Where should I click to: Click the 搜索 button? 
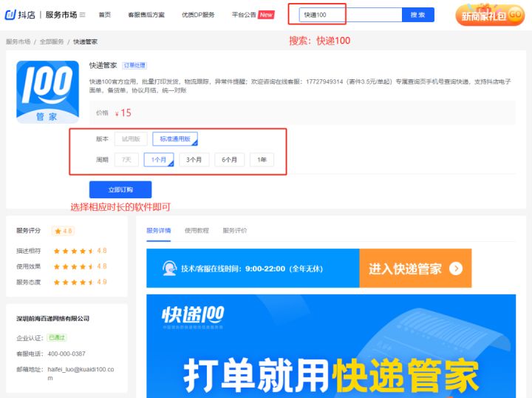coord(417,15)
